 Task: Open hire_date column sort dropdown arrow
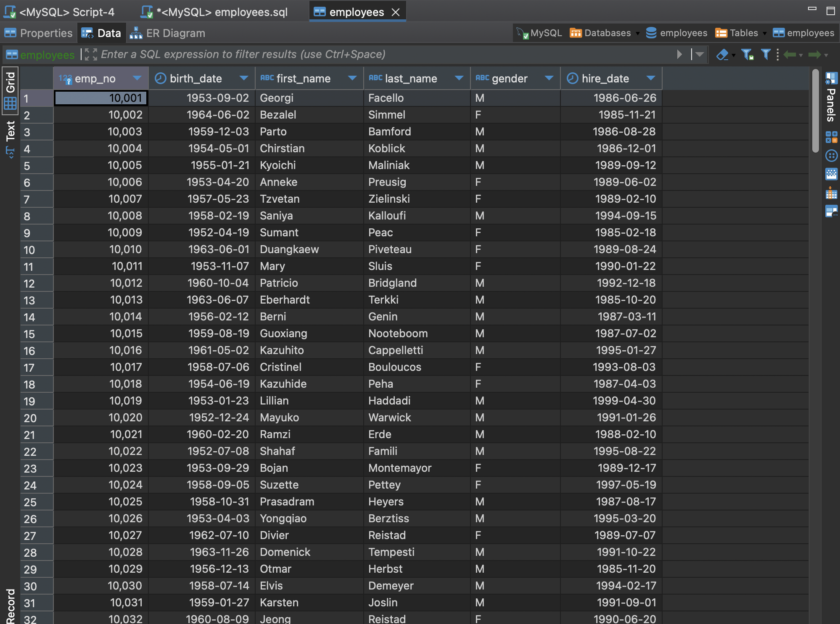pyautogui.click(x=651, y=78)
